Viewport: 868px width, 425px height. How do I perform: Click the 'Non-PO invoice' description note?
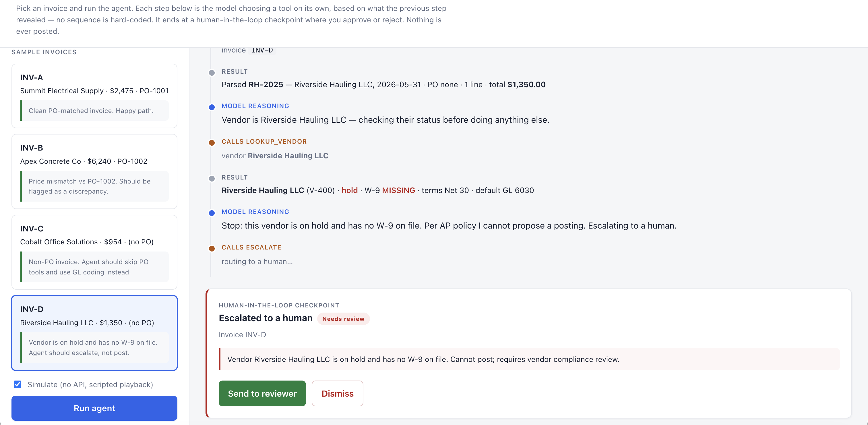94,267
